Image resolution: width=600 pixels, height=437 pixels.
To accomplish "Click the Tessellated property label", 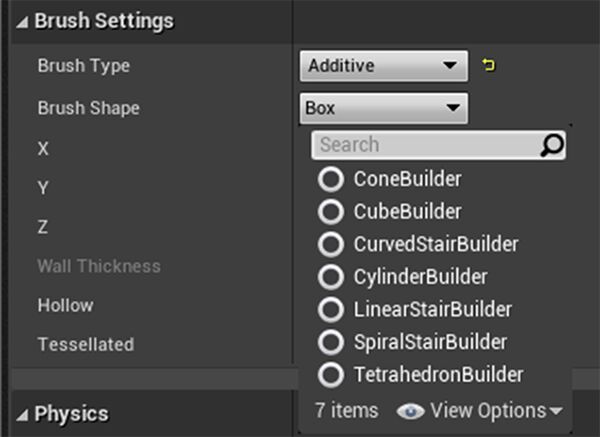I will (x=86, y=344).
